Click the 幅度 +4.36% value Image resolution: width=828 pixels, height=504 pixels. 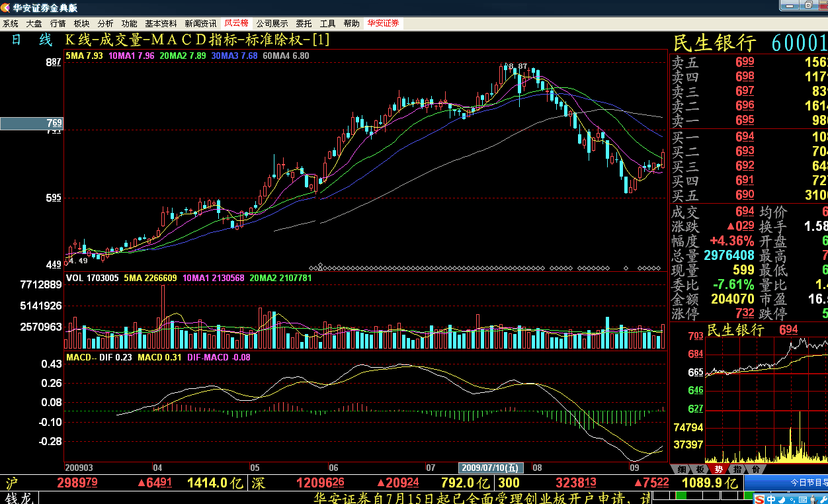(x=731, y=241)
